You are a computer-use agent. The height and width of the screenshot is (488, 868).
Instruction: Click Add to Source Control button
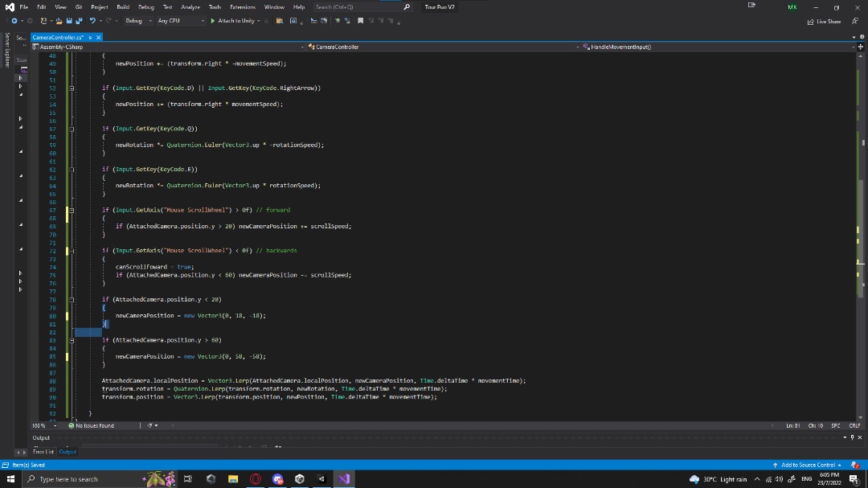[806, 465]
